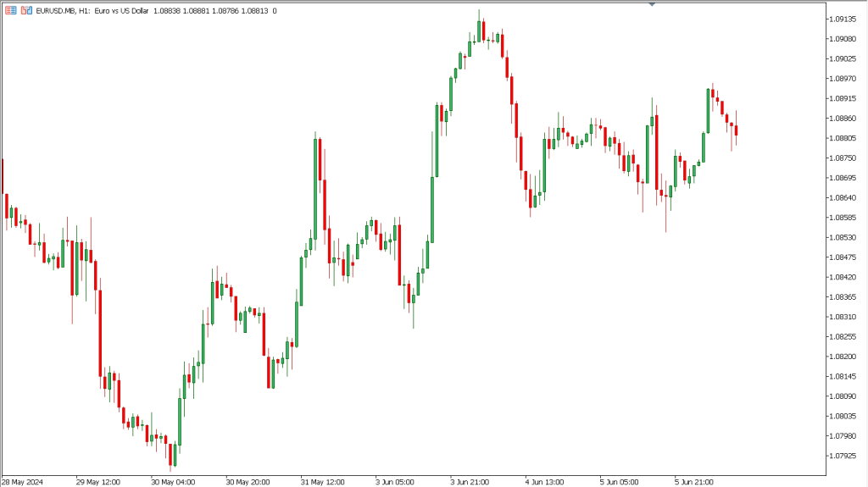The height and width of the screenshot is (487, 868).
Task: Click the 1.08970 price axis label
Action: tap(842, 79)
